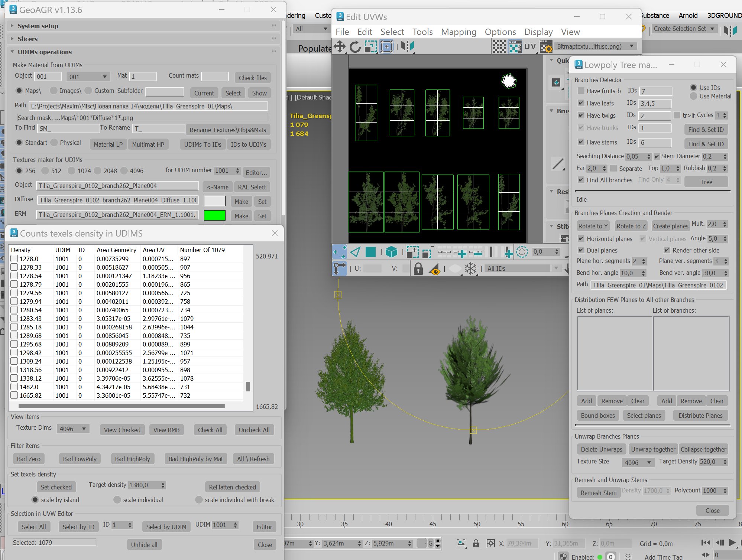Click the Distribute Planes button
Viewport: 742px width, 560px height.
[700, 416]
